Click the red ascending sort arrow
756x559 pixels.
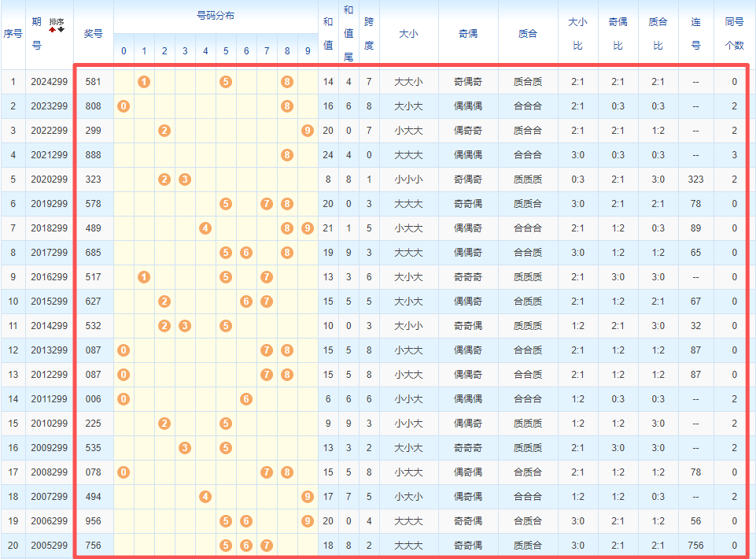click(x=53, y=30)
